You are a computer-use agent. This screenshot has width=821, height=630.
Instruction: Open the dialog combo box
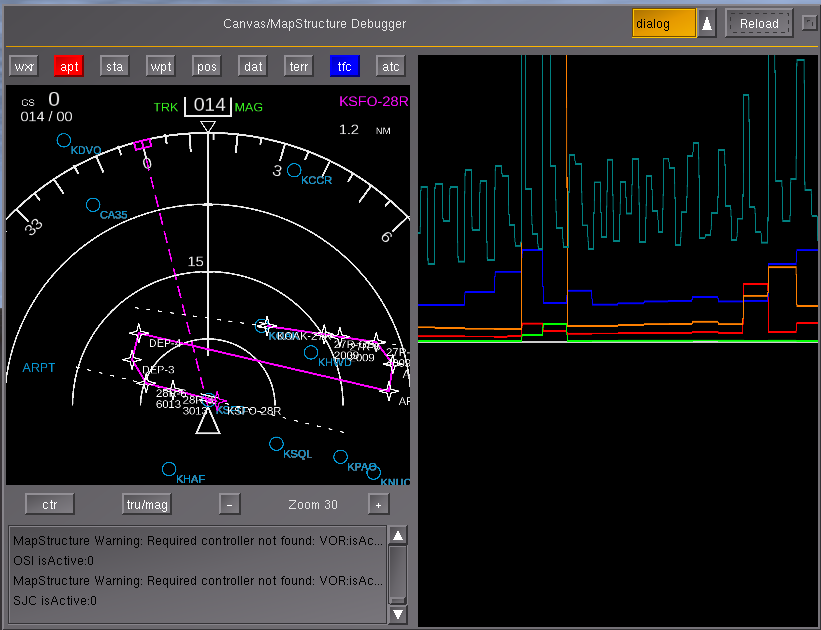coord(664,24)
